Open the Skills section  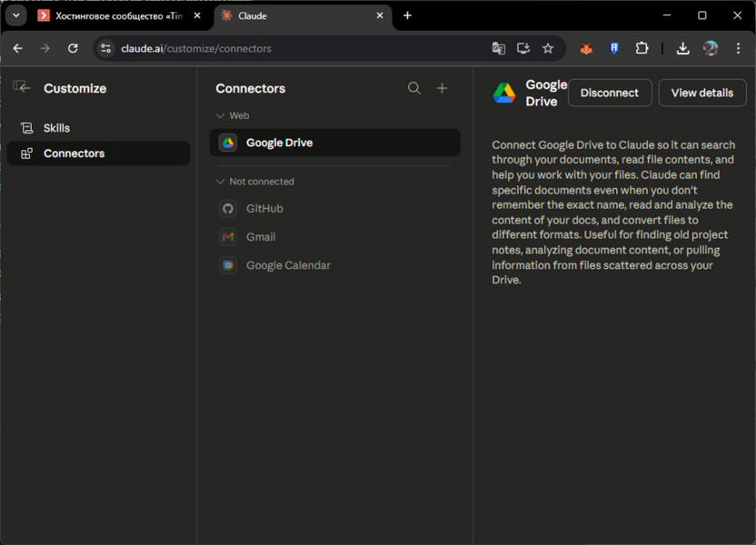point(56,128)
